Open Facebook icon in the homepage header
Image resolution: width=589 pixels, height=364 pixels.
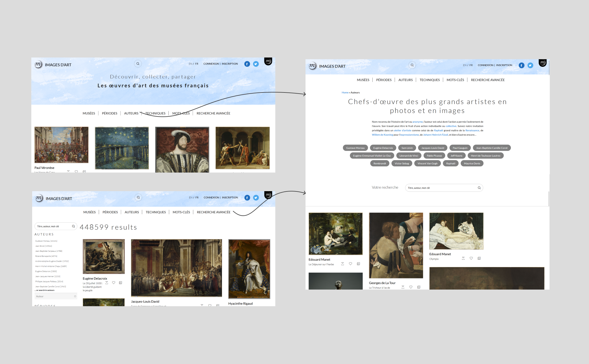click(247, 64)
